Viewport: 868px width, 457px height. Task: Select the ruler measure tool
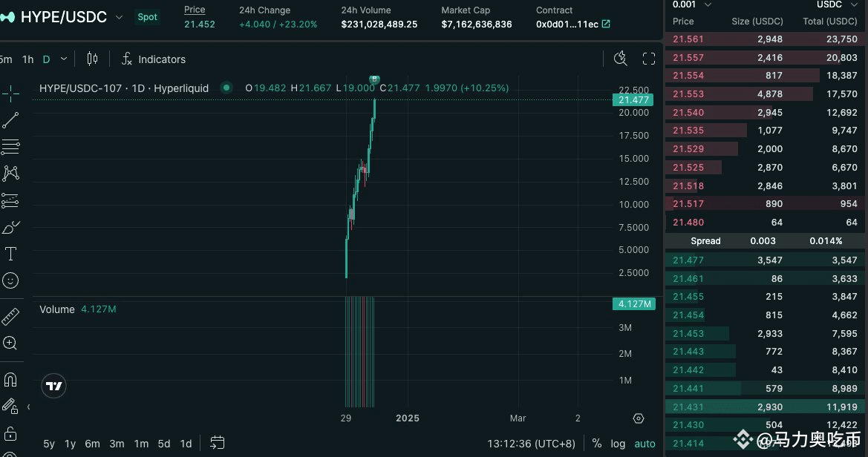tap(10, 317)
